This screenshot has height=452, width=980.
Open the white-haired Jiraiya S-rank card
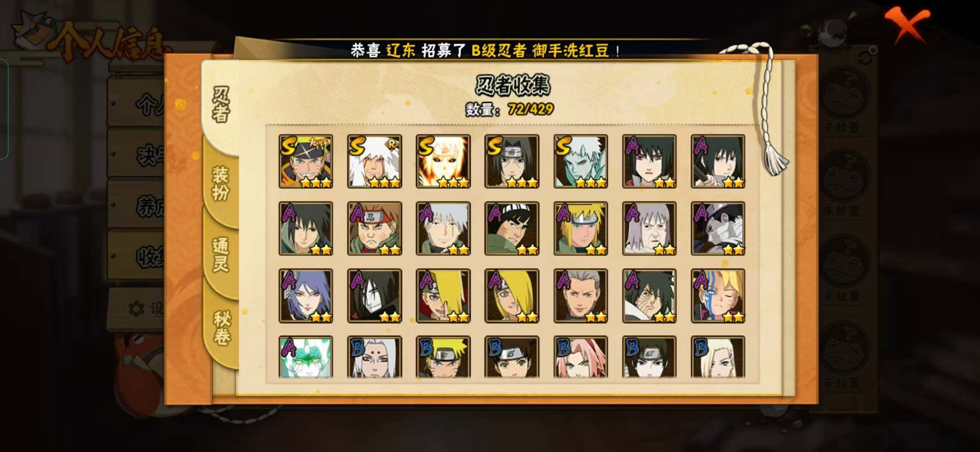(374, 161)
